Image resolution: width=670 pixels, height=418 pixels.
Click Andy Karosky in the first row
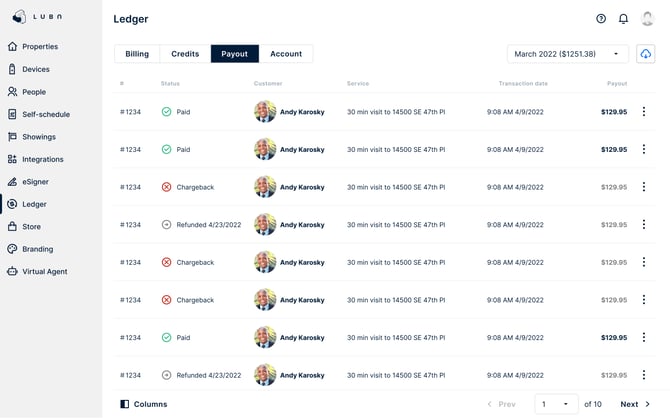tap(302, 112)
